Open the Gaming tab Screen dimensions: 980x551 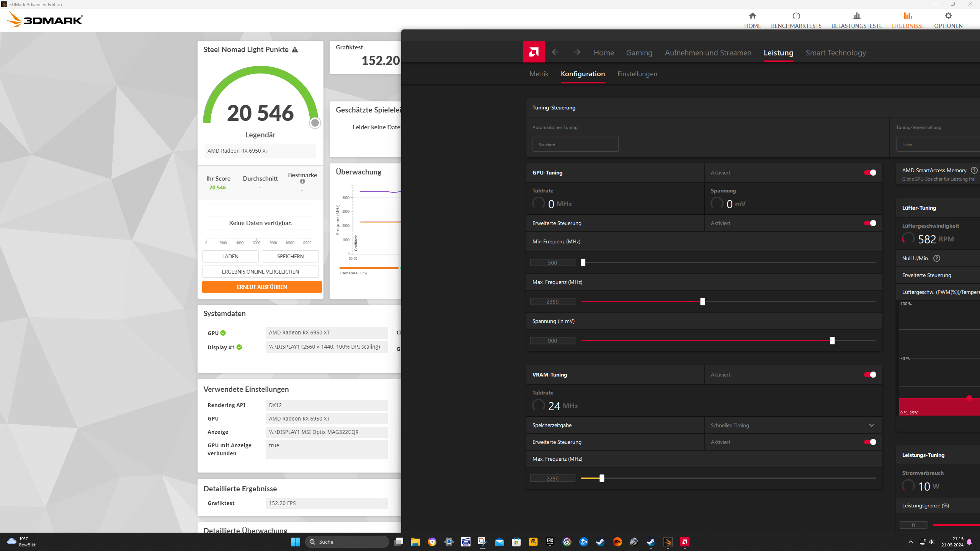[639, 53]
